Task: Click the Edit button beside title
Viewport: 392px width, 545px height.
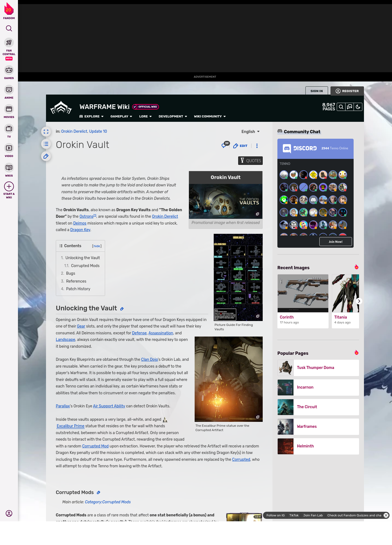Action: 240,146
